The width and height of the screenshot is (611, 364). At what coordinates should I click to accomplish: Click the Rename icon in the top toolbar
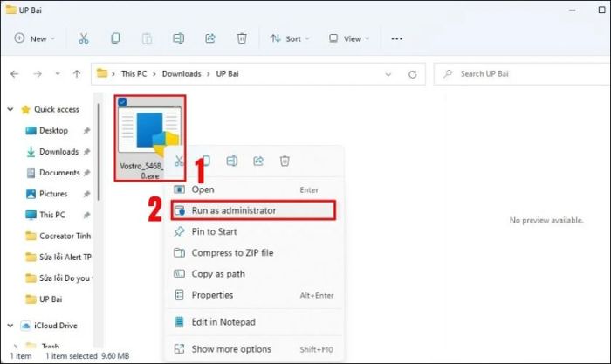click(x=178, y=38)
